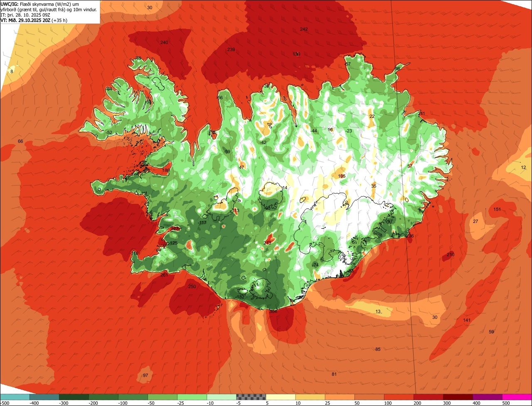Click the map value '27' on the orange patch
This screenshot has height=406, width=532.
point(475,221)
